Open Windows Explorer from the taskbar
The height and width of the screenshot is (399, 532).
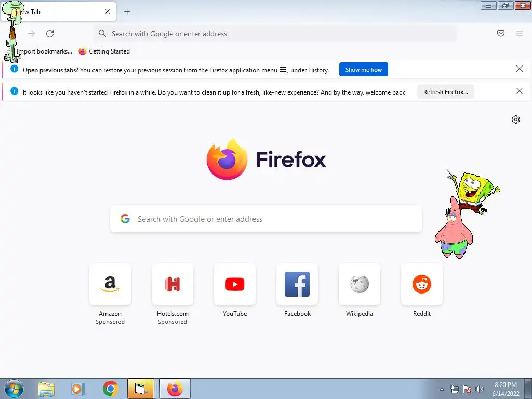(x=46, y=389)
